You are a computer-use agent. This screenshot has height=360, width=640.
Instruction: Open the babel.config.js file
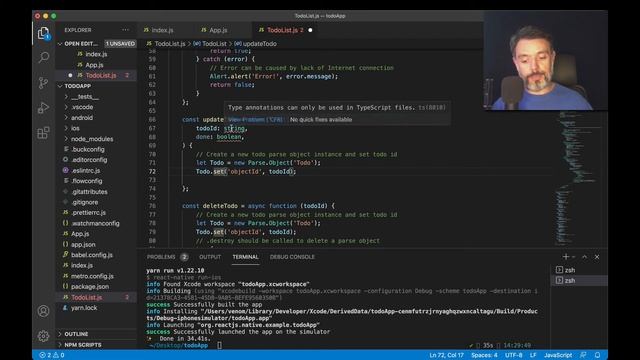[x=91, y=255]
